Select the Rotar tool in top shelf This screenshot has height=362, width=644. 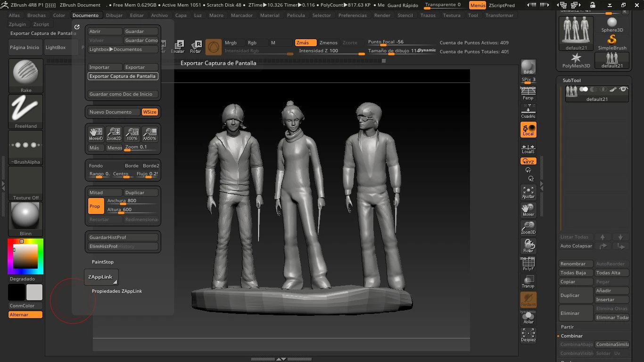click(x=196, y=47)
